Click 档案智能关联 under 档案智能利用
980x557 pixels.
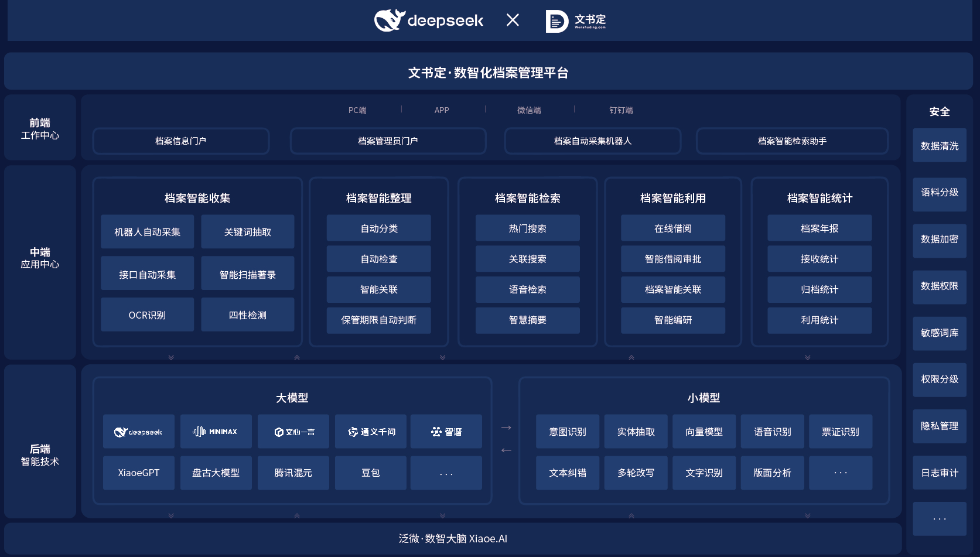(x=673, y=289)
